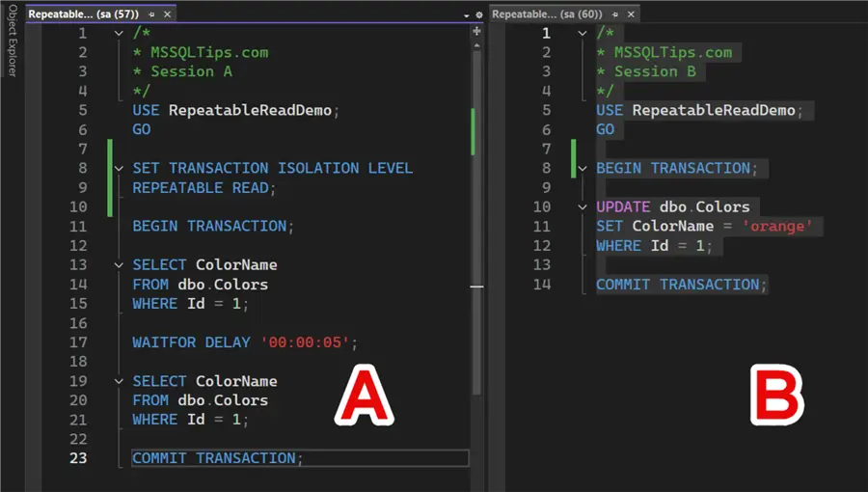Click 'SET ColorName' on line 11, Session B
This screenshot has width=868, height=492.
click(655, 227)
